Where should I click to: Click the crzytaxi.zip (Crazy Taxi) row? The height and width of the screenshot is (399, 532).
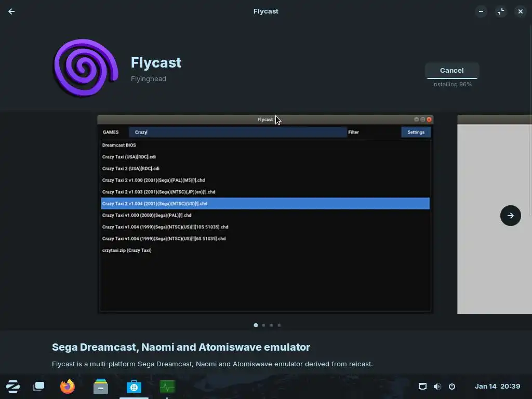click(265, 250)
